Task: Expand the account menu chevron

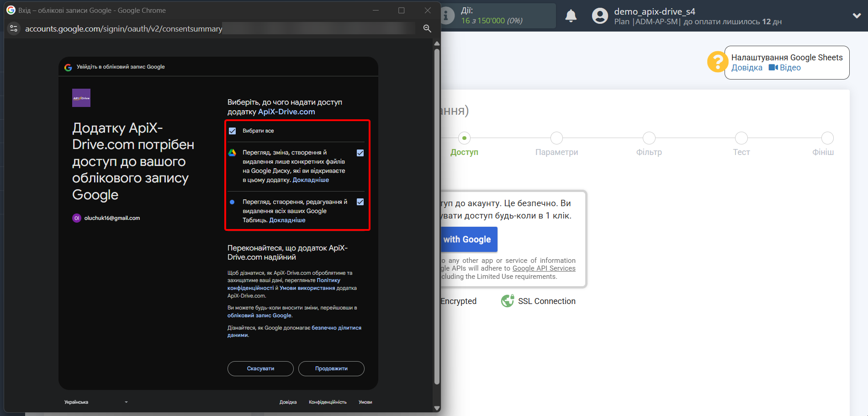Action: click(x=857, y=16)
